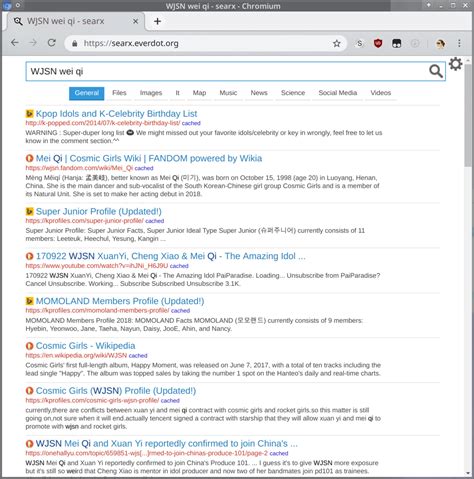Open Cosmic Girls (WJSN) Profile result
Image resolution: width=474 pixels, height=479 pixels.
116,391
